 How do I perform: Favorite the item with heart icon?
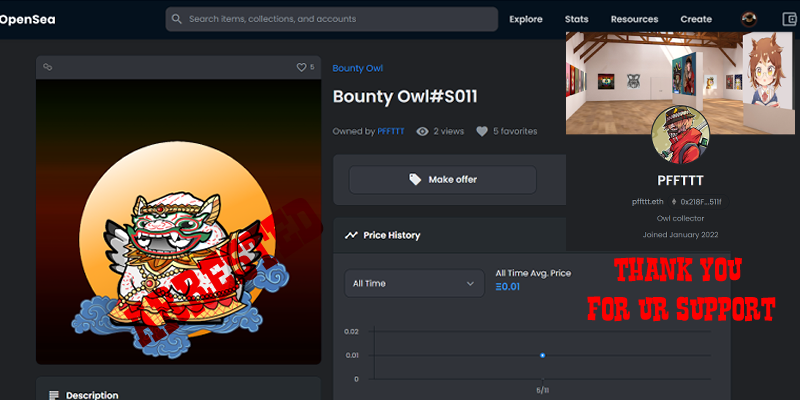click(x=302, y=67)
